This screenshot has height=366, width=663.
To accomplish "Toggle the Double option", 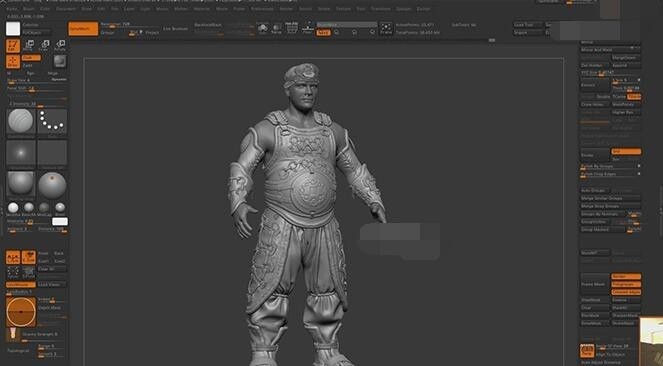I will coord(603,97).
